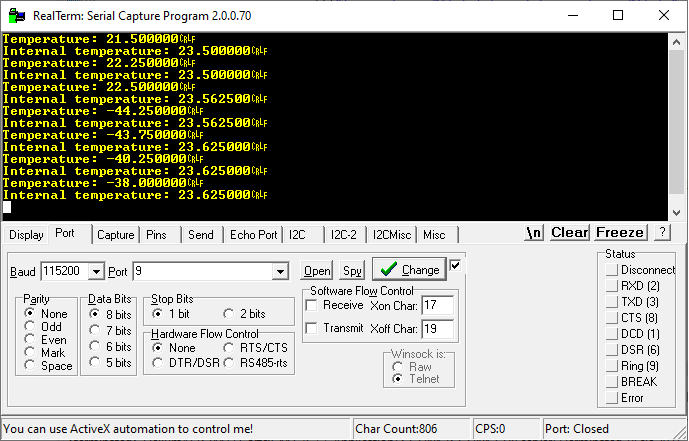Click the Port number field
The height and width of the screenshot is (441, 689).
tap(203, 271)
